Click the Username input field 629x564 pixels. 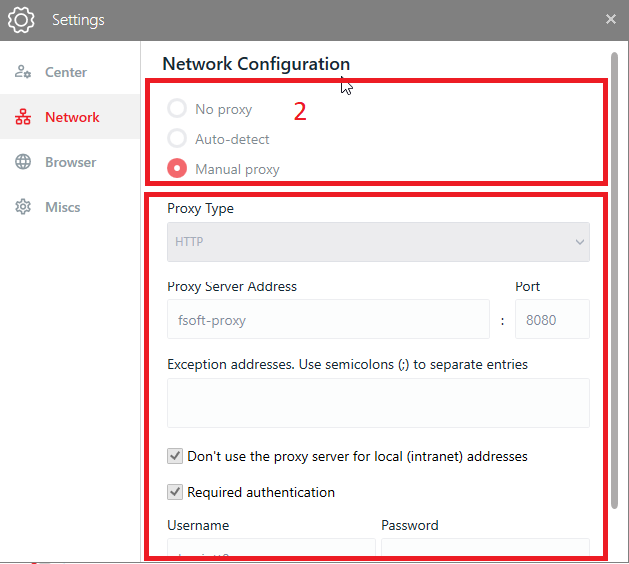click(x=271, y=547)
